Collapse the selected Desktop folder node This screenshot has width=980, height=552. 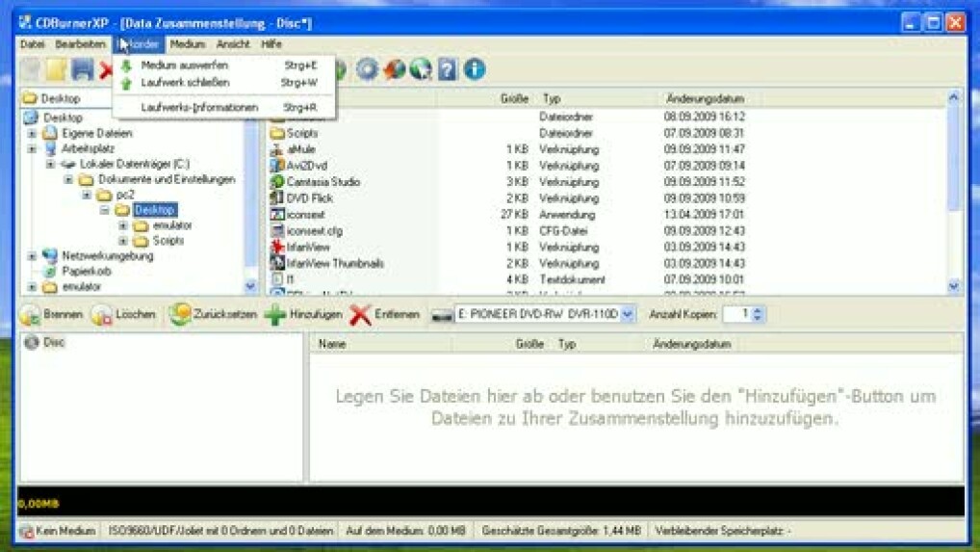105,210
